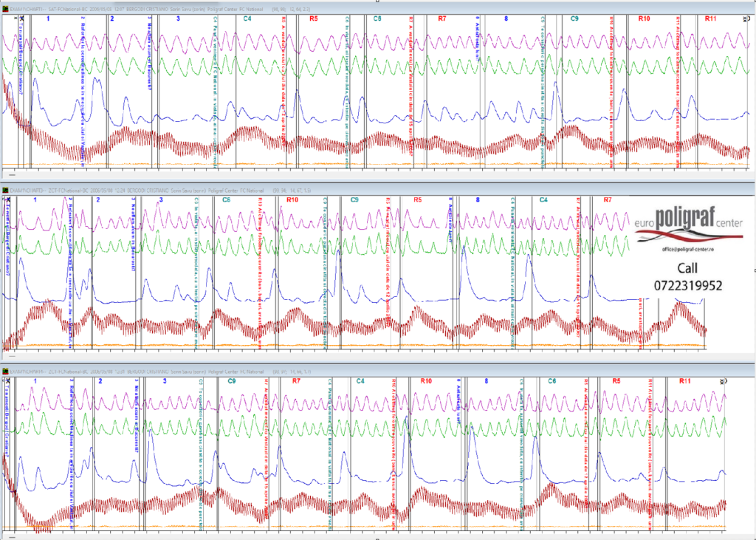756x540 pixels.
Task: Select the R5 marker in the 12:24 ZCT chart
Action: (x=418, y=199)
